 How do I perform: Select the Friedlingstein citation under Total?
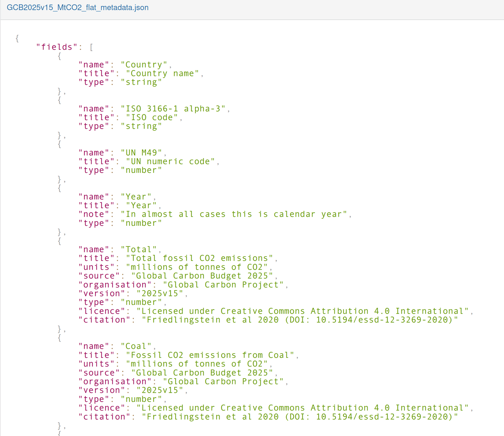point(300,320)
